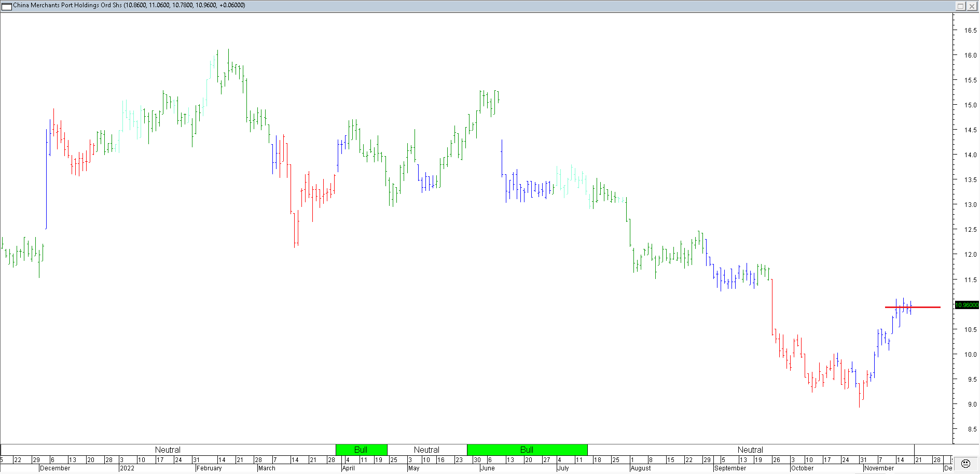Click the 16.5 price axis label
The height and width of the screenshot is (474, 980).
click(x=970, y=30)
